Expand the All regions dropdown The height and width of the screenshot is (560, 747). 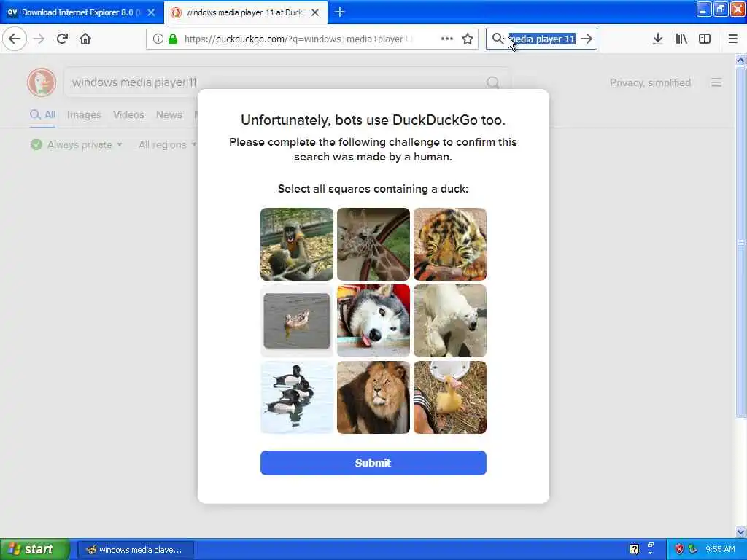click(167, 144)
